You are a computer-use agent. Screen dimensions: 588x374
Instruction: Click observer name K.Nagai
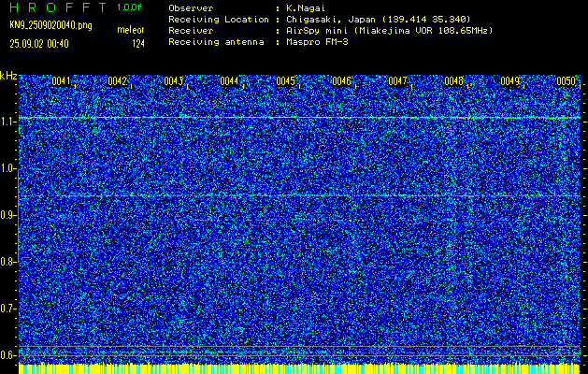(306, 8)
